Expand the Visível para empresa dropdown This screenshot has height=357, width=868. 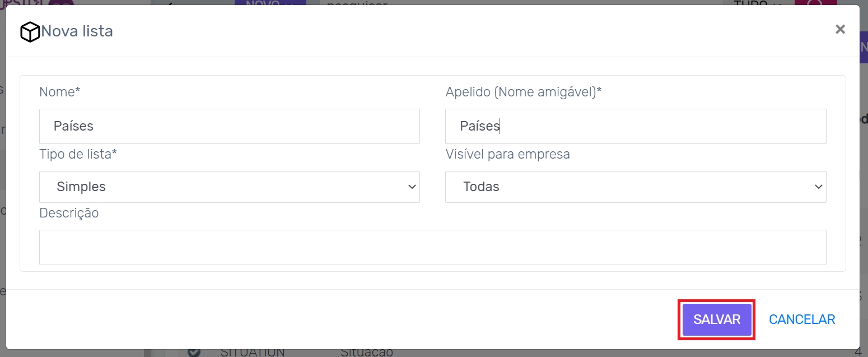pyautogui.click(x=635, y=187)
